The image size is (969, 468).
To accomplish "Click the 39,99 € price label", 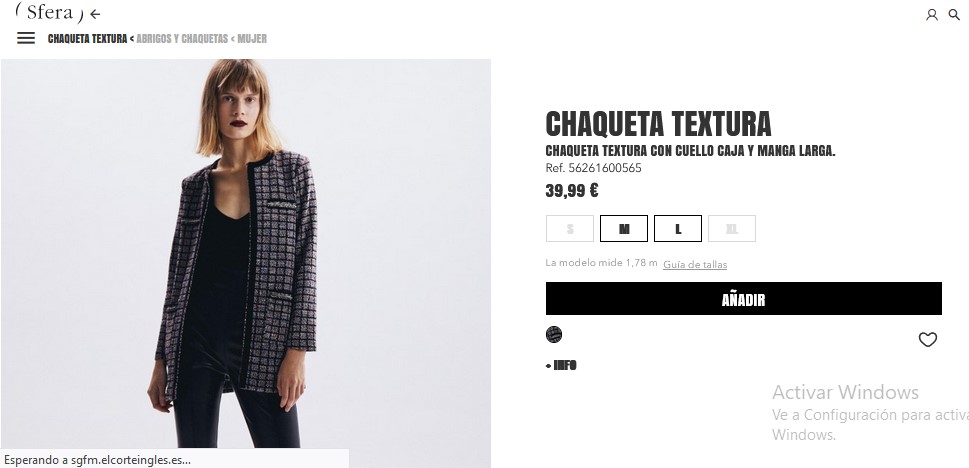I will point(572,190).
